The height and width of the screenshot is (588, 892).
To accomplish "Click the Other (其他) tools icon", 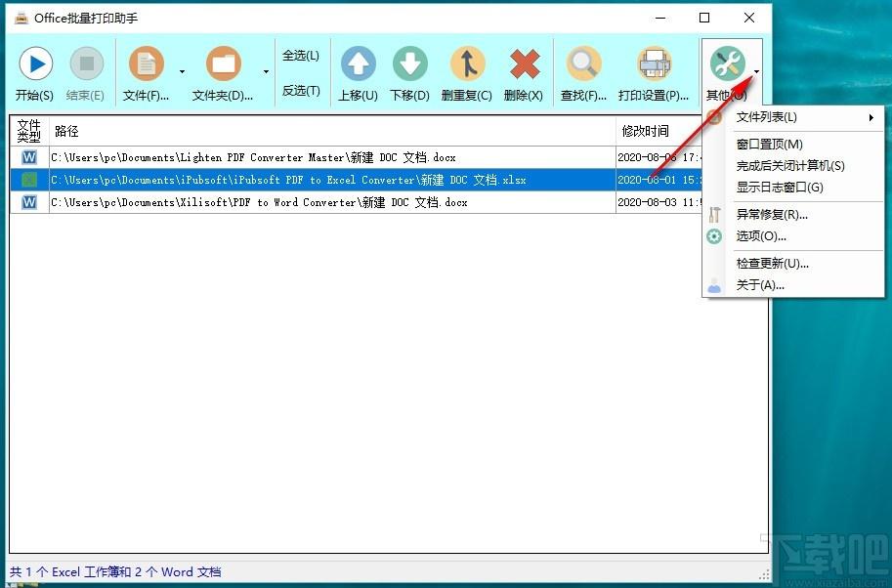I will click(727, 63).
